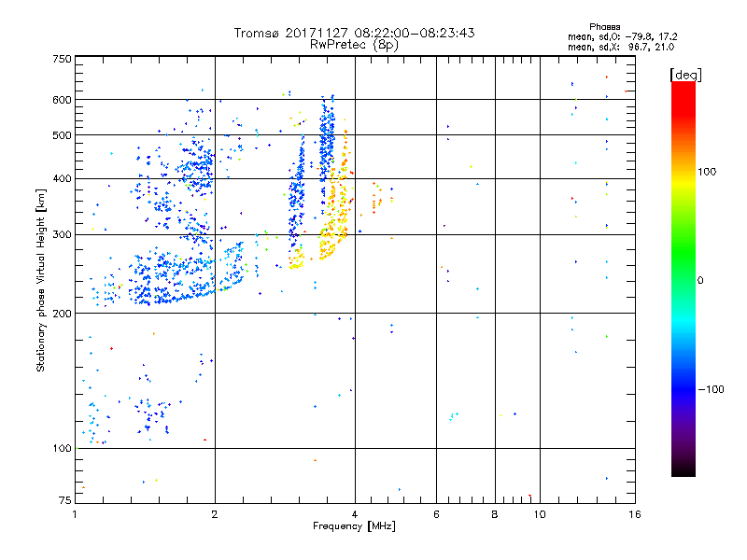Click the "Stationary phase Virtual Height [km]" axis label
The height and width of the screenshot is (560, 747).
point(41,280)
